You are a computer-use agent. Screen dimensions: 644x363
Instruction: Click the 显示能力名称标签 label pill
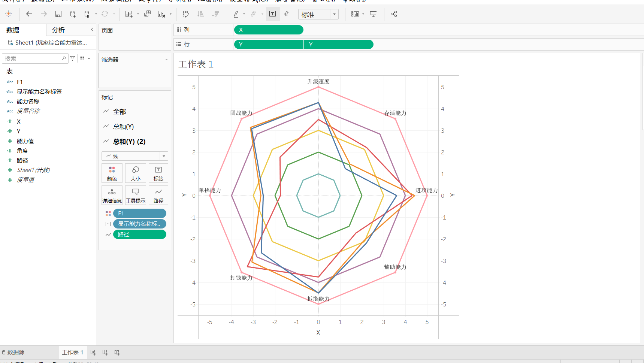(x=140, y=224)
